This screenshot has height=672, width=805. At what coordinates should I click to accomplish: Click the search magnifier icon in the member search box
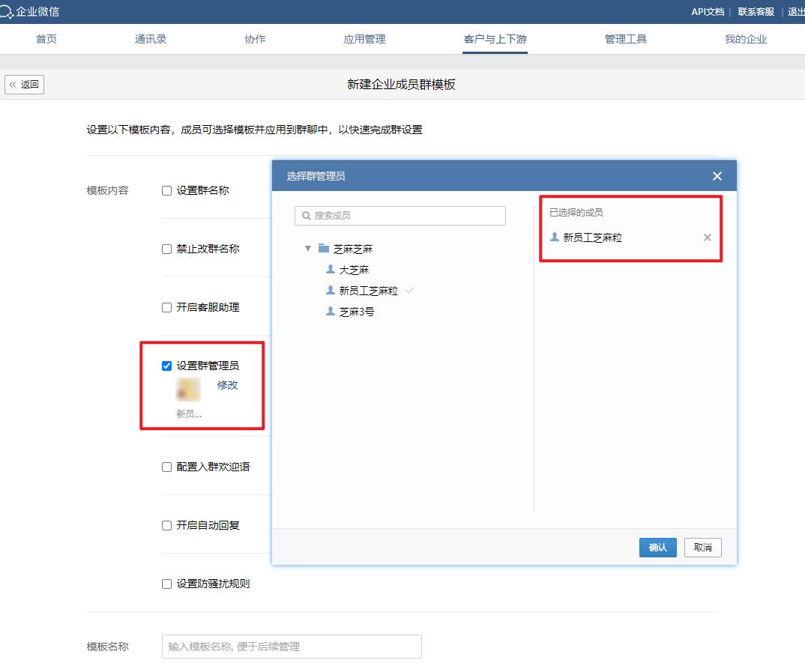306,215
